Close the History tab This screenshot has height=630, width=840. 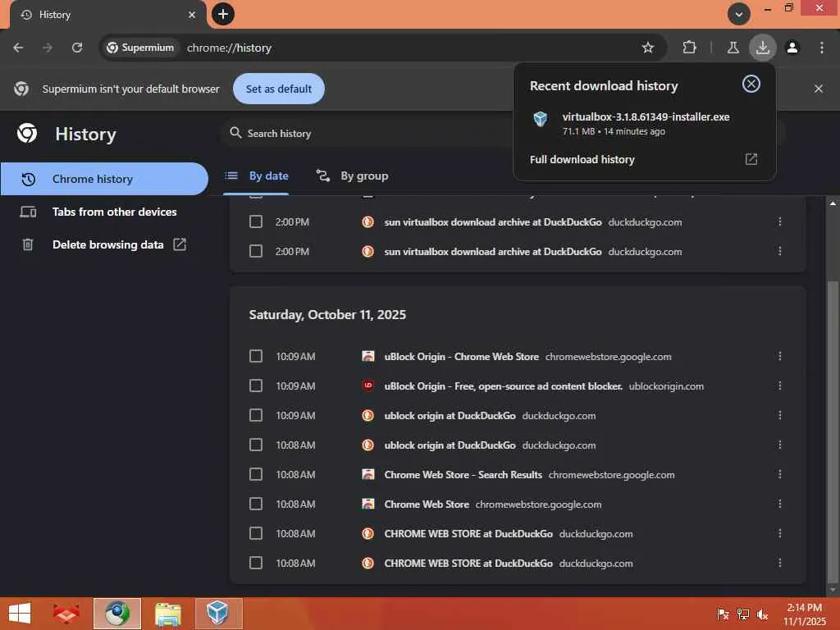[192, 15]
